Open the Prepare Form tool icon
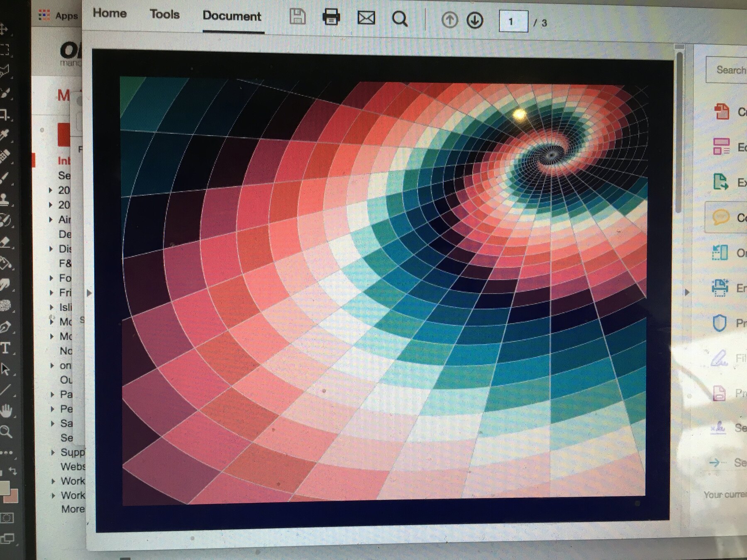 click(719, 393)
